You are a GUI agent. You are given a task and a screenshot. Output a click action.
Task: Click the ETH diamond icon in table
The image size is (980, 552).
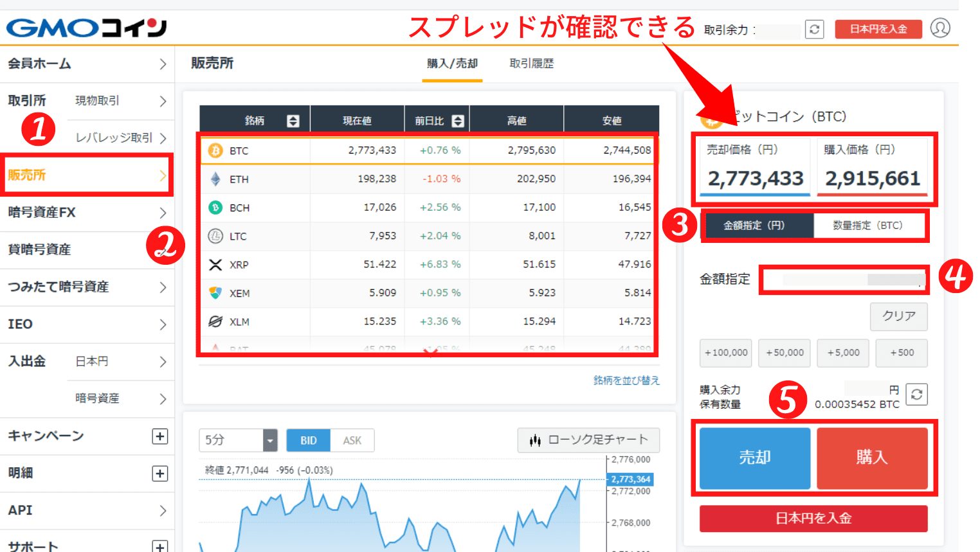tap(215, 179)
